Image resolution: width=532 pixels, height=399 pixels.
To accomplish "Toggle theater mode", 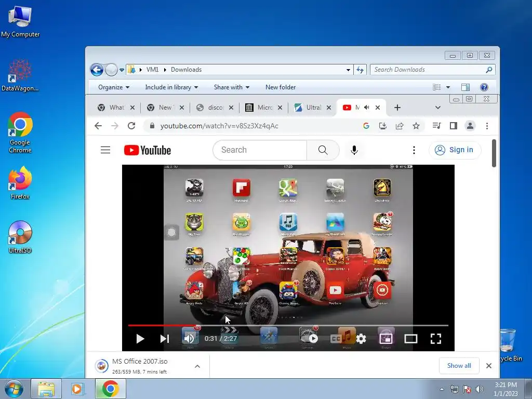I will [x=410, y=339].
